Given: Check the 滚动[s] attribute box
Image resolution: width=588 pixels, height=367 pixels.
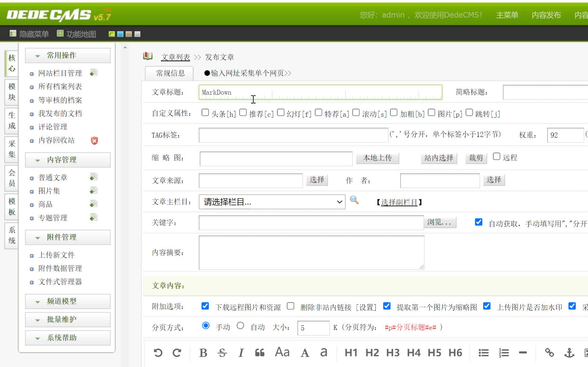Looking at the screenshot, I should (356, 113).
